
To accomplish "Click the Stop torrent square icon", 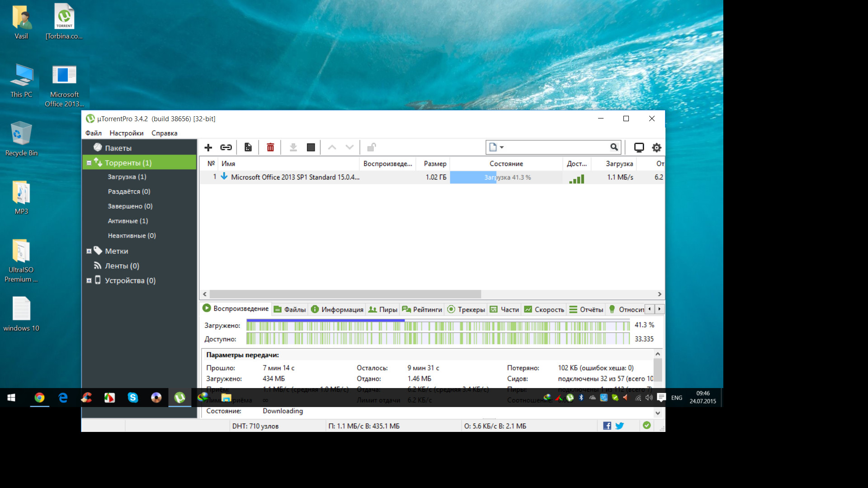I will click(311, 147).
